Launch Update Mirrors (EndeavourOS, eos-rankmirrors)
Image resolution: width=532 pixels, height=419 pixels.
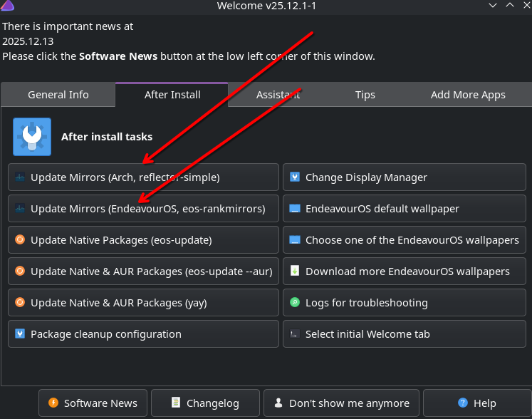tap(143, 209)
